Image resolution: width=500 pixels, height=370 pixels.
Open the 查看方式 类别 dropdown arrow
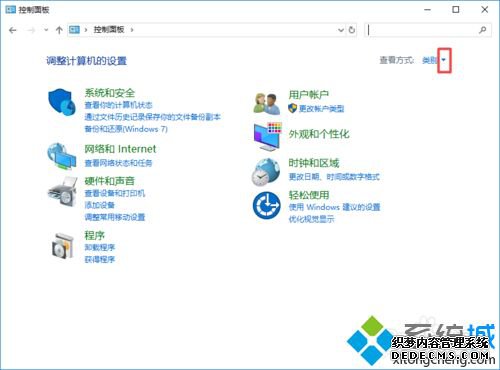(444, 60)
